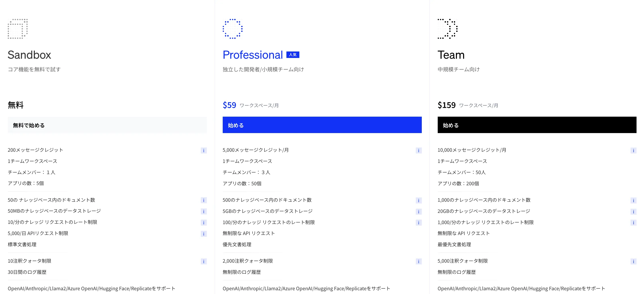Open tooltip for Professional's 5GB data storage
This screenshot has width=644, height=294.
418,211
